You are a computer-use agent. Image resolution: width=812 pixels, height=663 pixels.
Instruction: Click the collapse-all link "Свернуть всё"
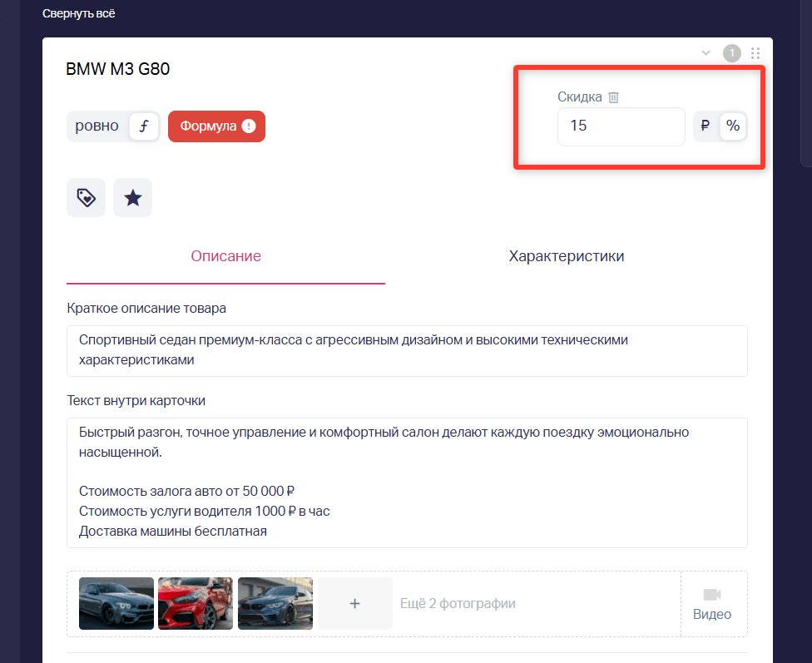[79, 13]
